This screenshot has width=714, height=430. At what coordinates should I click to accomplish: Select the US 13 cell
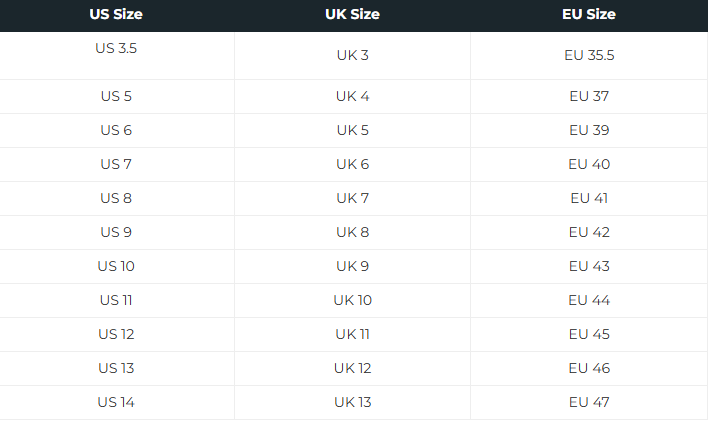[x=116, y=369]
